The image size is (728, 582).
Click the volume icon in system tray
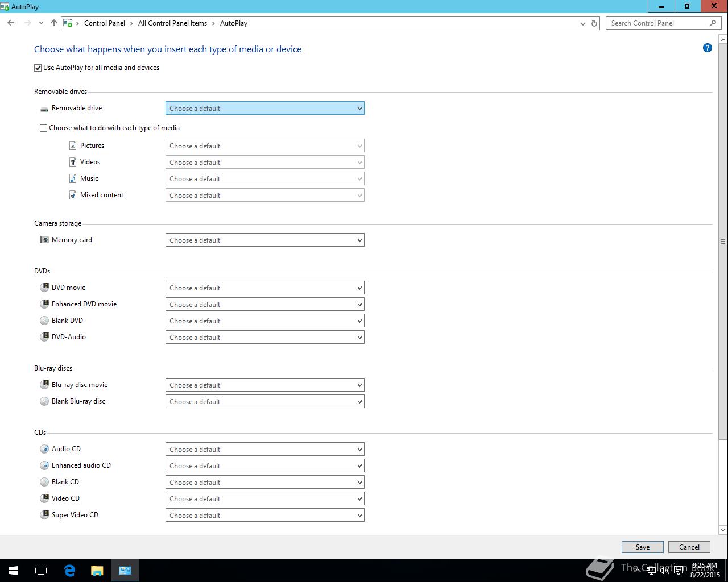point(664,571)
